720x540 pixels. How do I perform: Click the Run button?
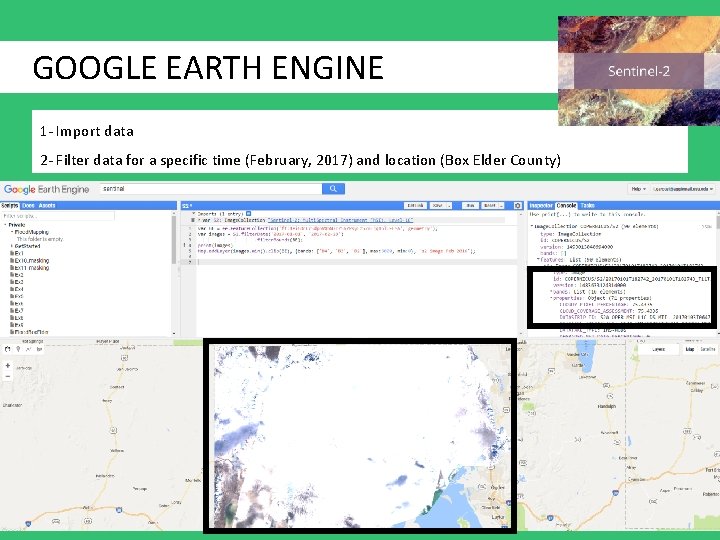pos(470,206)
